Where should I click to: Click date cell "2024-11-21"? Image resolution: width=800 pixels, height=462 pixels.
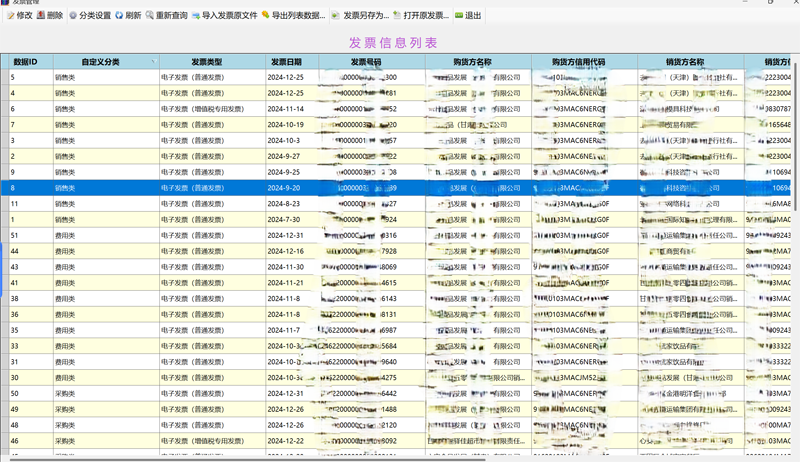pyautogui.click(x=292, y=283)
